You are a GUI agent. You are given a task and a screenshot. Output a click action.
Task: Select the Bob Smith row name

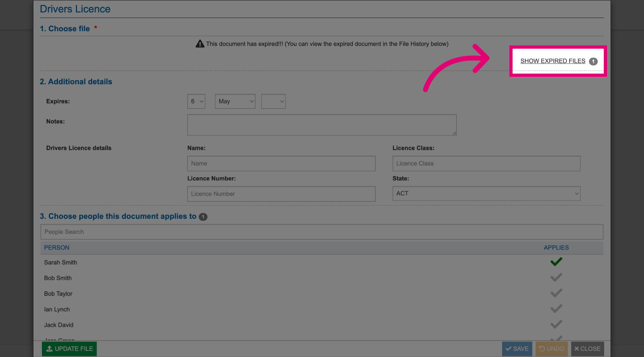(58, 278)
